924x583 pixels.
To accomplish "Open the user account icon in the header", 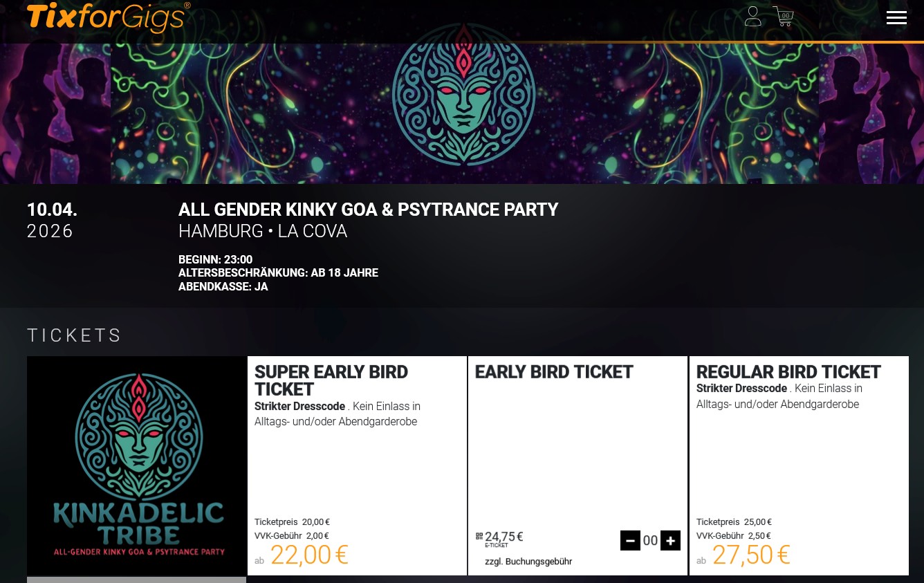I will point(753,16).
